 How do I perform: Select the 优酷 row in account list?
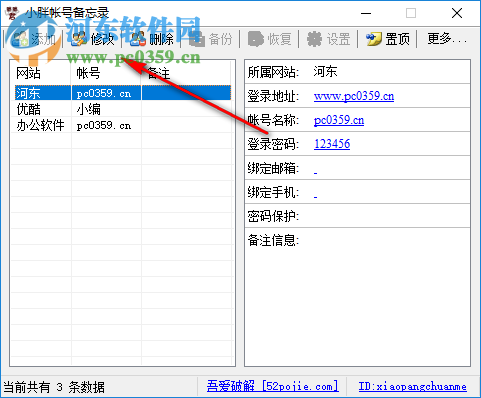click(123, 109)
